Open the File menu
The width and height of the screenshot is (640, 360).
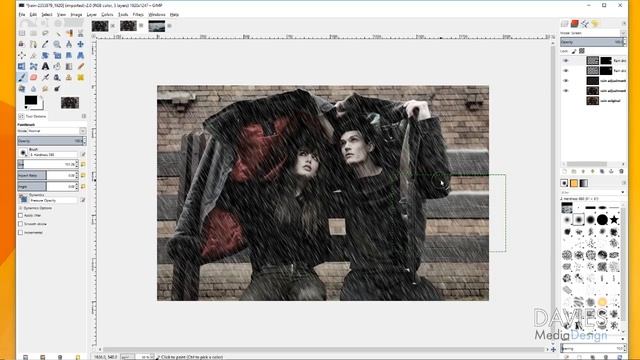point(22,14)
